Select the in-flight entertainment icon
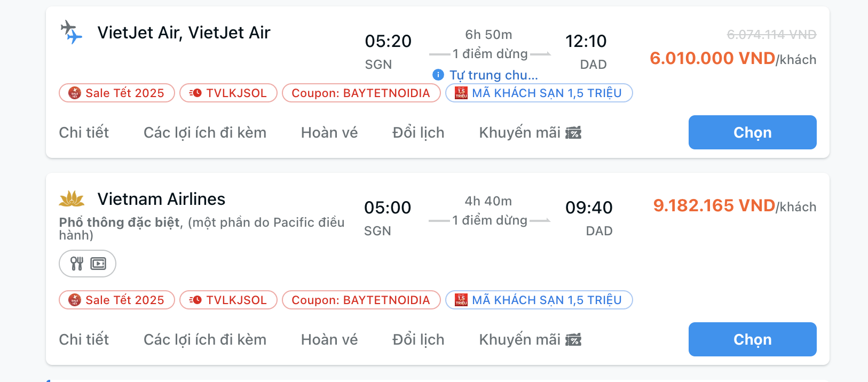Screen dimensions: 868x382 coord(97,264)
